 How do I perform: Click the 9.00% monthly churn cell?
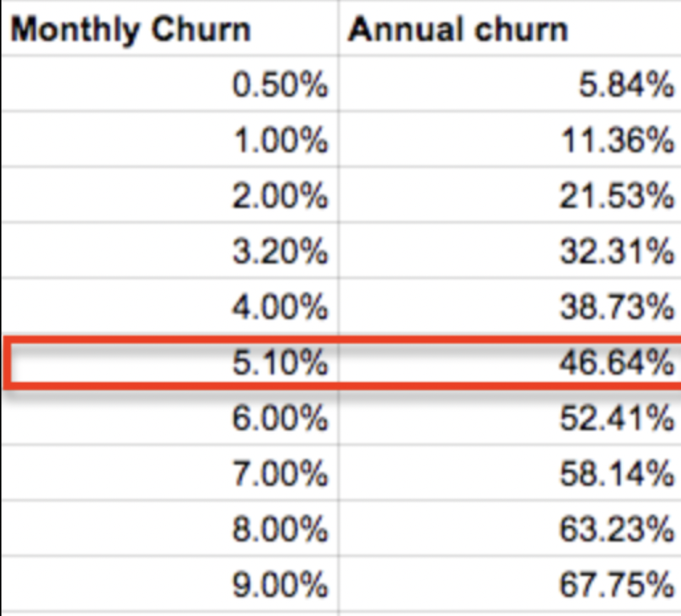[x=170, y=584]
